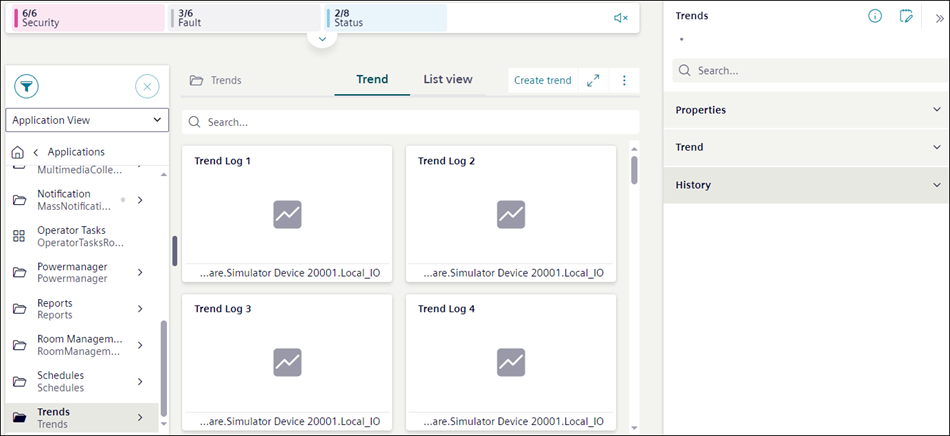Expand the summary bar chevron

(x=321, y=39)
